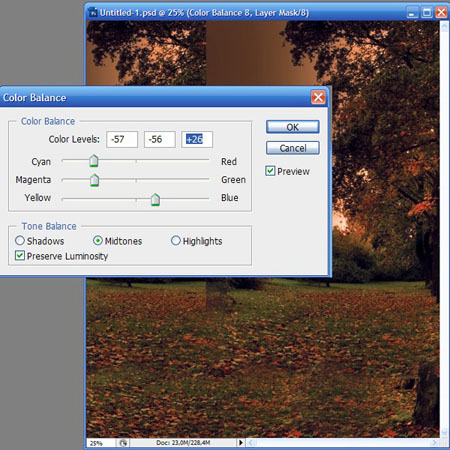This screenshot has height=450, width=450.
Task: Cancel the Color Balance dialog
Action: pyautogui.click(x=293, y=148)
